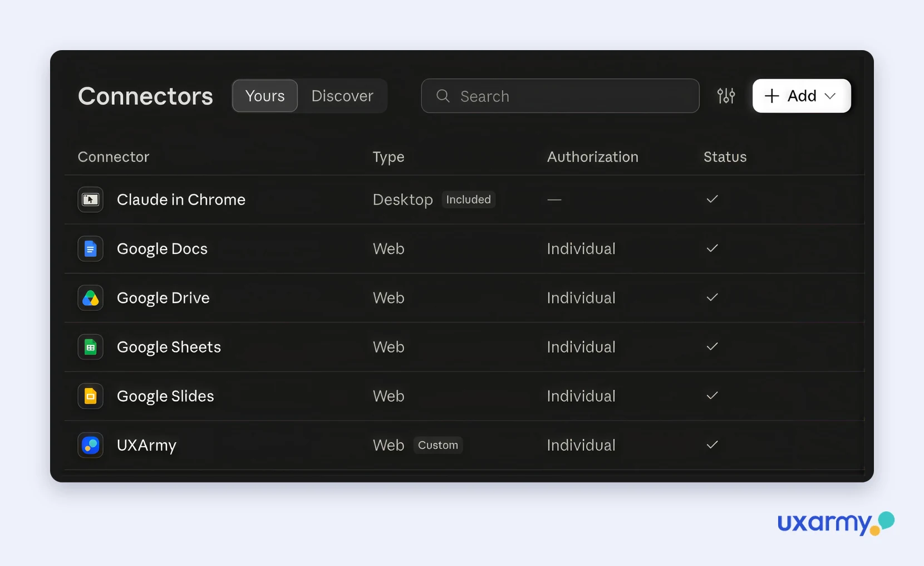Switch to the Discover tab

pos(342,96)
